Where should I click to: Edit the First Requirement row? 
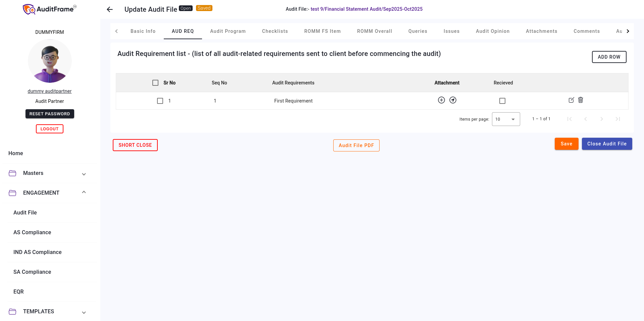[x=571, y=100]
